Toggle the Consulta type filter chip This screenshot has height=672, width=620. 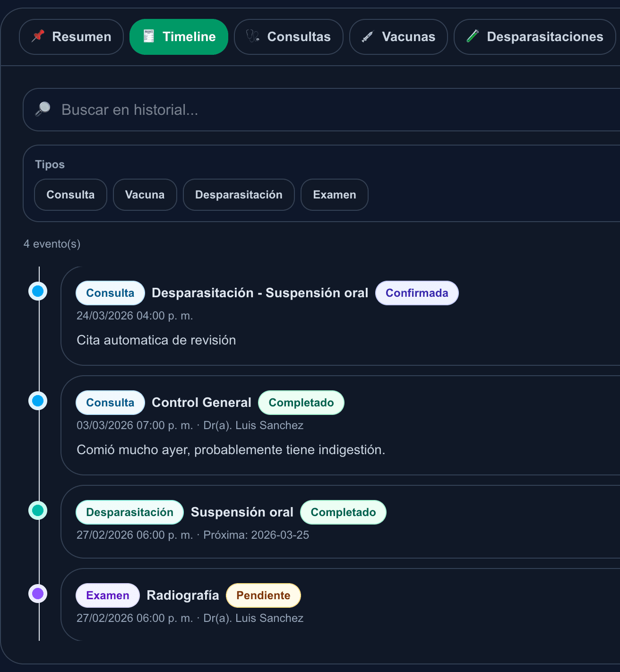point(70,195)
